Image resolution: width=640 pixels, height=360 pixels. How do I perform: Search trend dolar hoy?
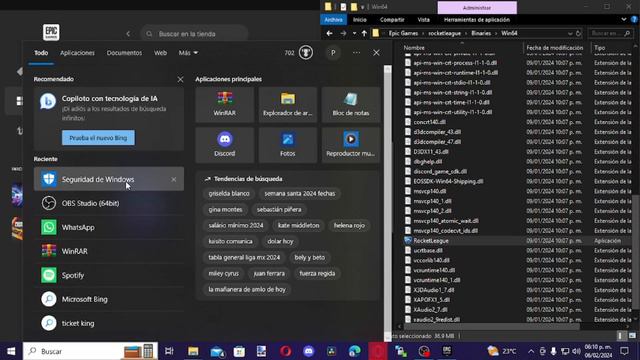click(280, 241)
